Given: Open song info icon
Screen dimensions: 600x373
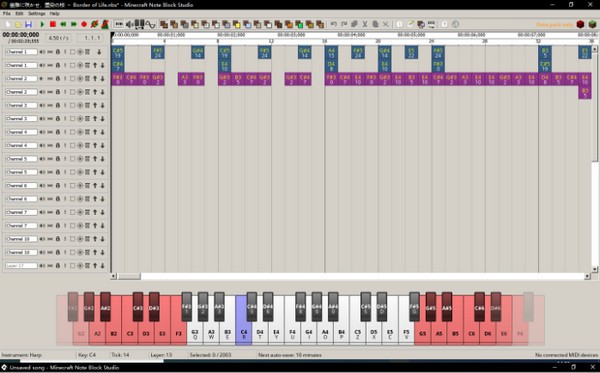Looking at the screenshot, I should [399, 24].
